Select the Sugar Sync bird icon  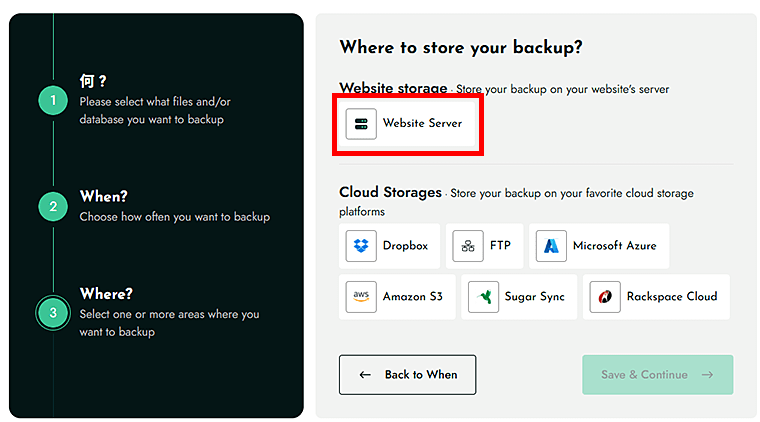483,297
